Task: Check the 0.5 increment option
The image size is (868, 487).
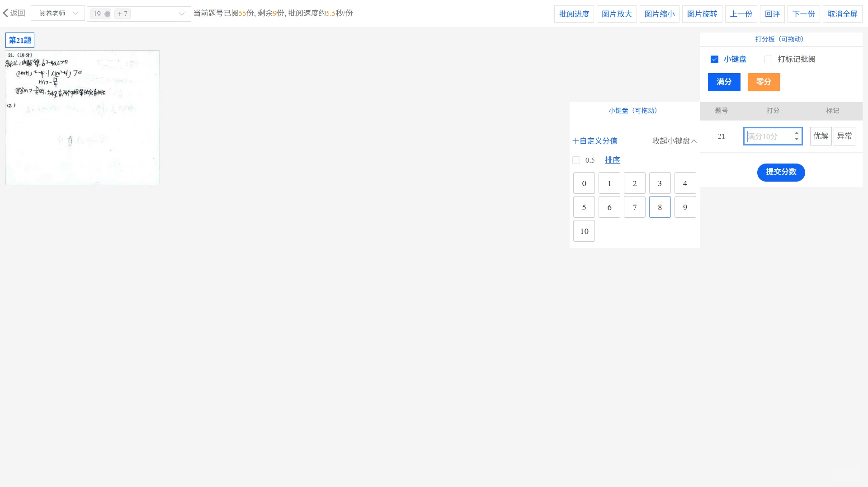Action: point(576,160)
